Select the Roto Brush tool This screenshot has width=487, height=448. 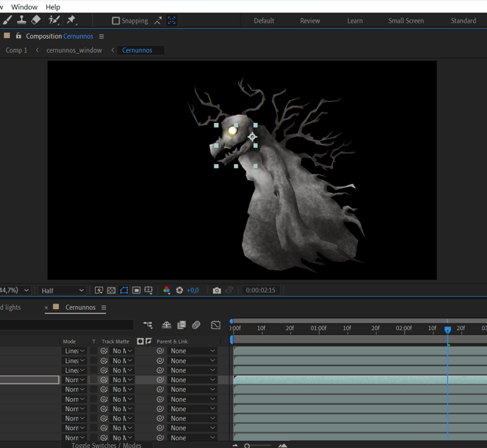coord(54,20)
